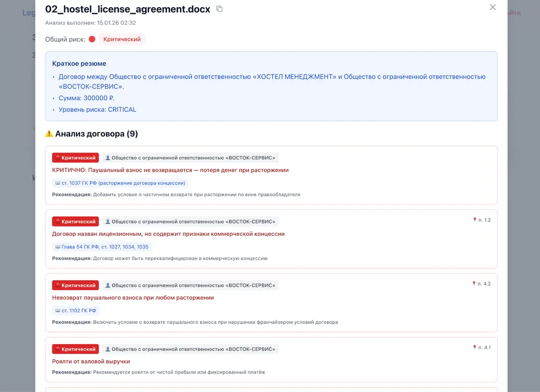
Task: Select the pin icon for clause п. 4.1
Action: (x=474, y=348)
